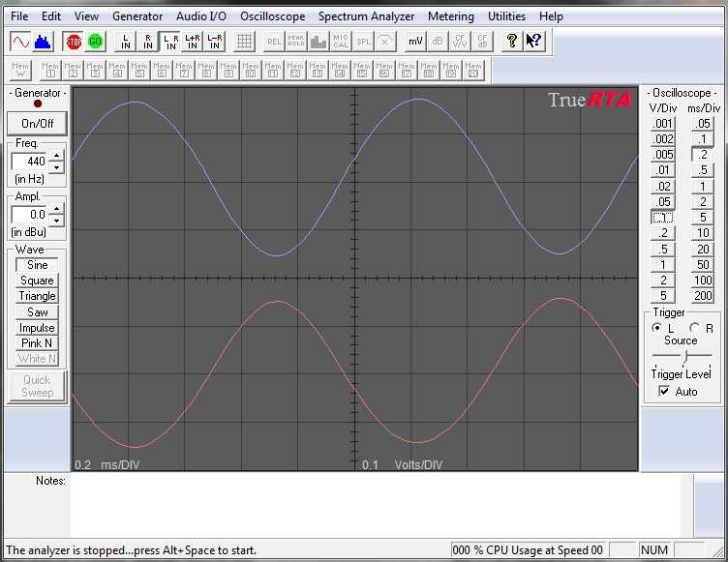Increase amplitude with up arrow
Viewport: 728px width, 562px height.
[x=57, y=209]
